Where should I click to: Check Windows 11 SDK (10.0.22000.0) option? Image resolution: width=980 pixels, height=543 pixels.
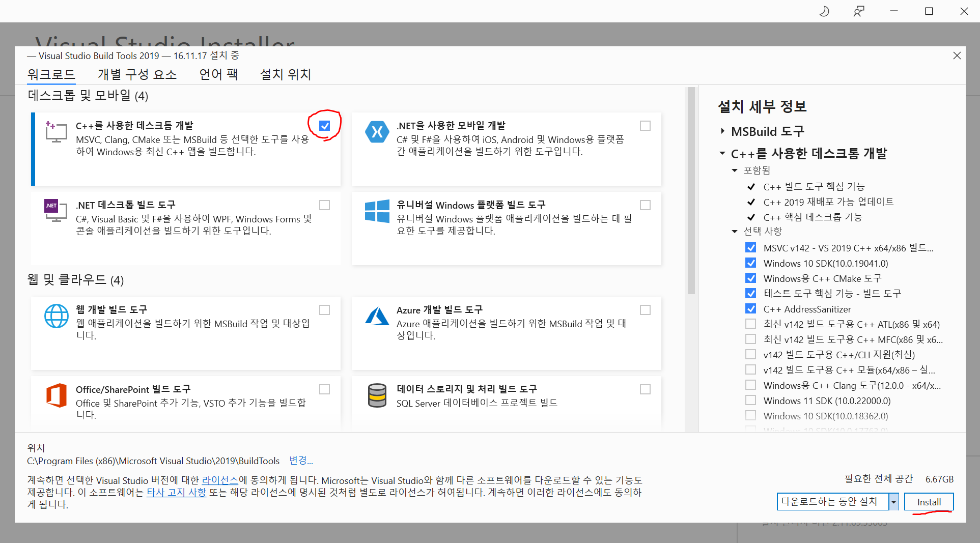click(750, 400)
